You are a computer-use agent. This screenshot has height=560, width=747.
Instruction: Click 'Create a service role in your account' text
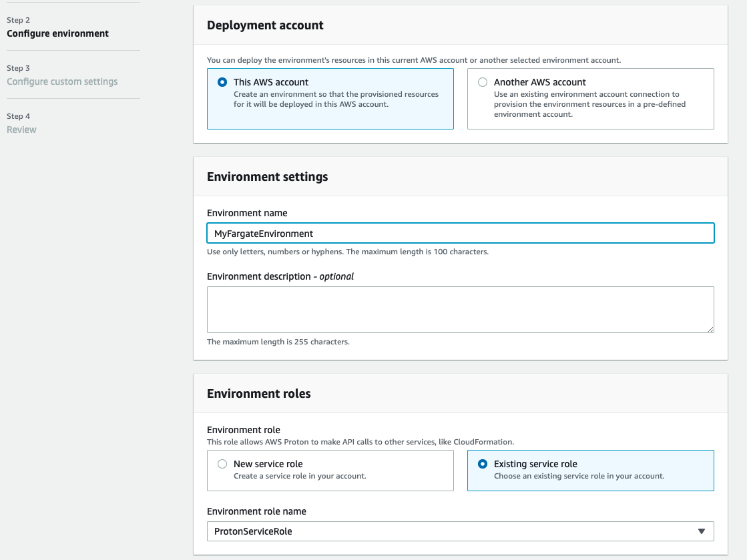coord(300,476)
